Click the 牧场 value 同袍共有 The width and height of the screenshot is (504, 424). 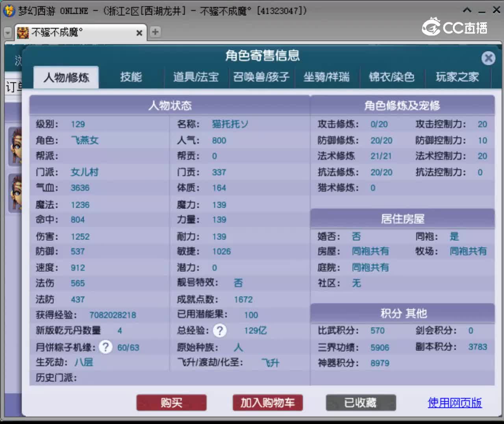[x=468, y=251]
